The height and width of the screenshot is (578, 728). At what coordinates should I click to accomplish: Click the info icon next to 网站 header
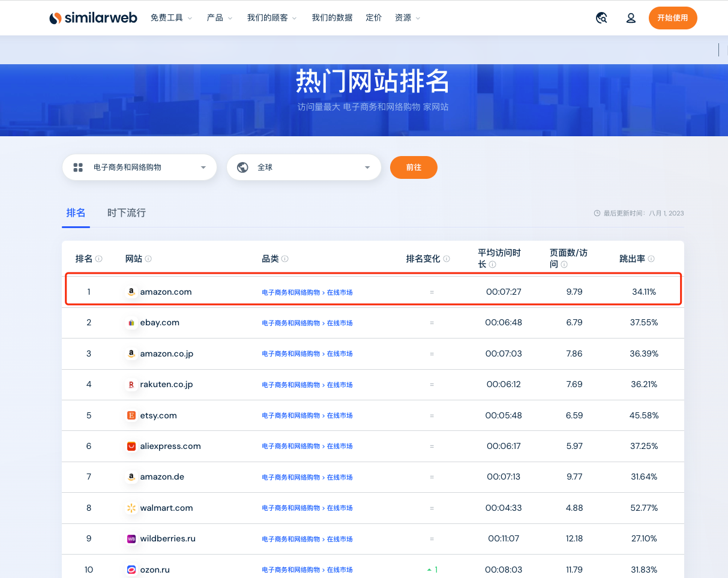(148, 259)
